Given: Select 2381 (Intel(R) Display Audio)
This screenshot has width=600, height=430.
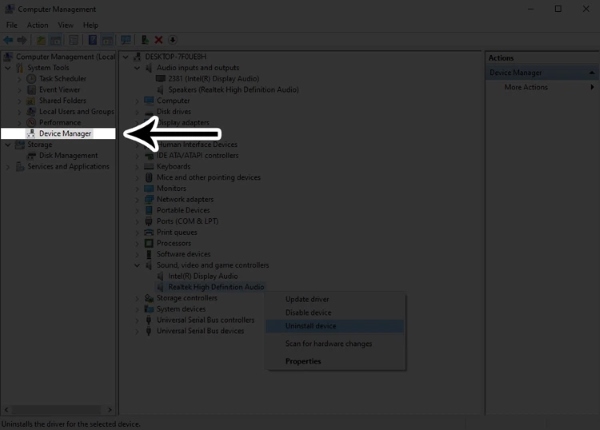Looking at the screenshot, I should click(x=214, y=78).
